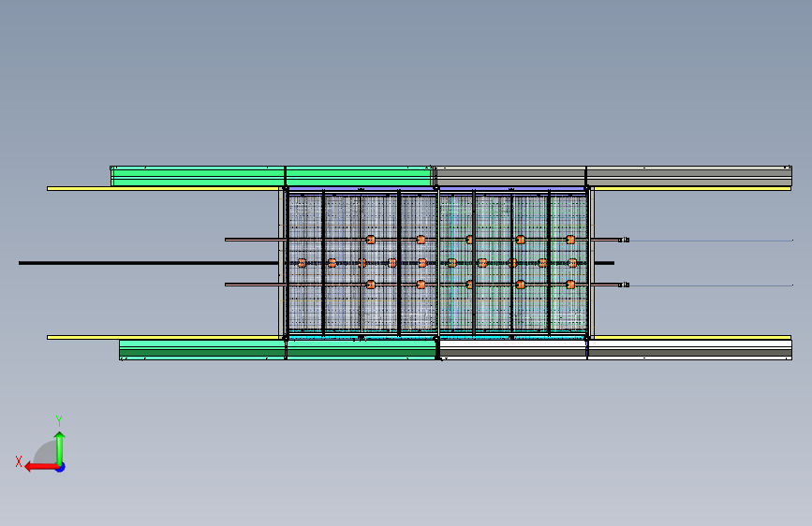Select the upper green beam panel
The width and height of the screenshot is (812, 526).
[x=273, y=176]
